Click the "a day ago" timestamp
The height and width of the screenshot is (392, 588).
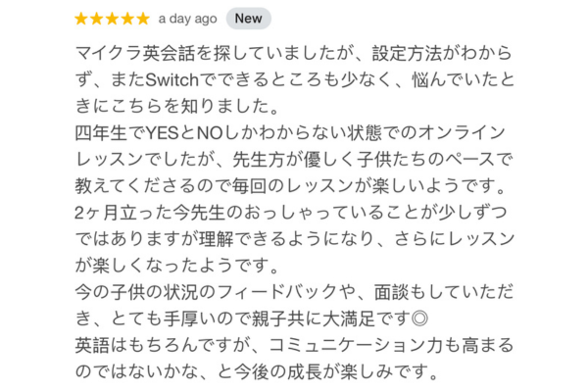[187, 19]
